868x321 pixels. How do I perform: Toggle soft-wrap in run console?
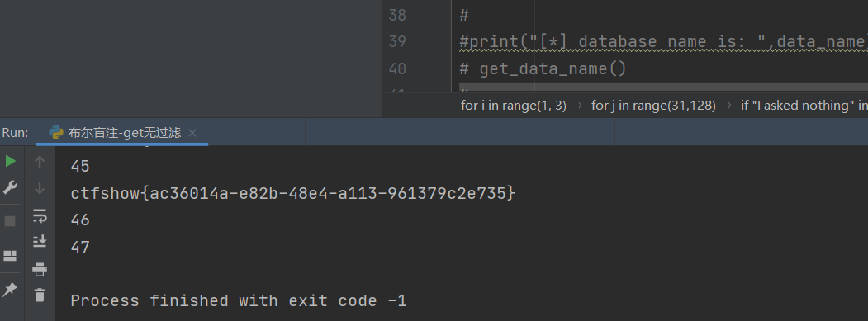pos(40,215)
